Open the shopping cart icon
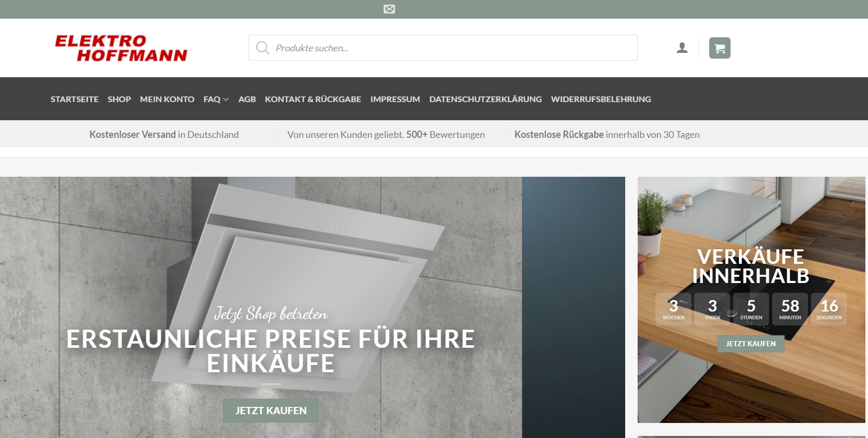 pos(720,48)
